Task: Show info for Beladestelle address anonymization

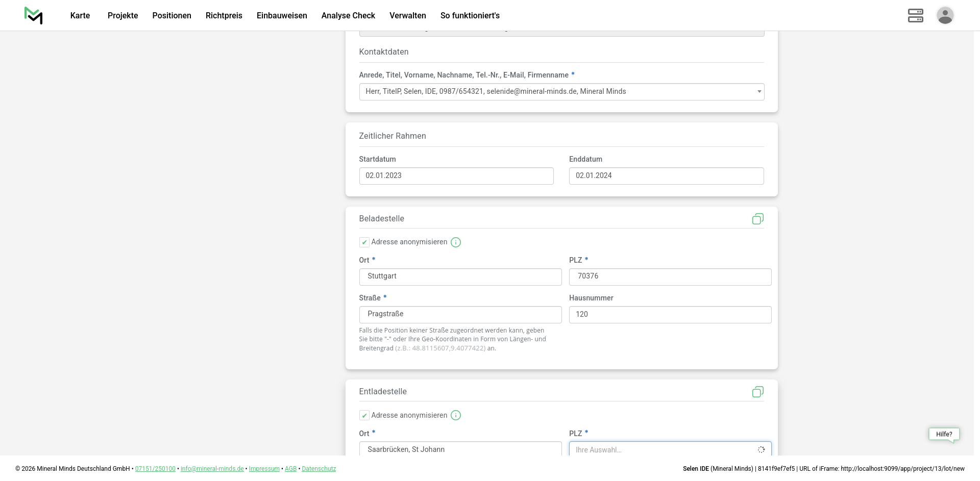Action: (456, 242)
